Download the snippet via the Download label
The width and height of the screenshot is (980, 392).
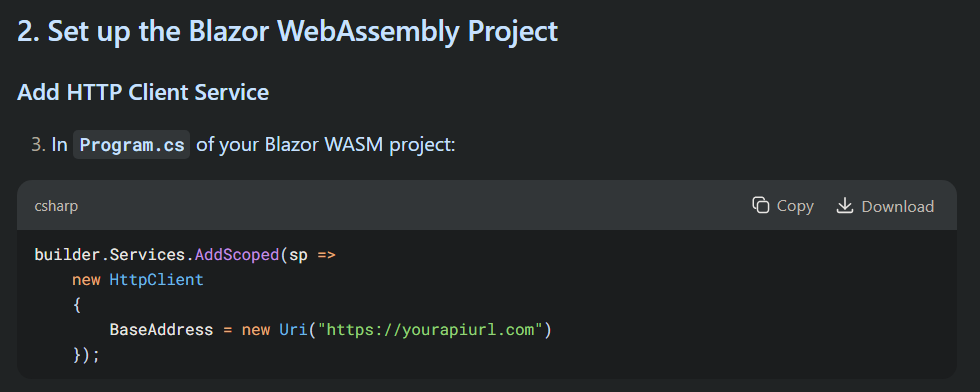pyautogui.click(x=898, y=206)
